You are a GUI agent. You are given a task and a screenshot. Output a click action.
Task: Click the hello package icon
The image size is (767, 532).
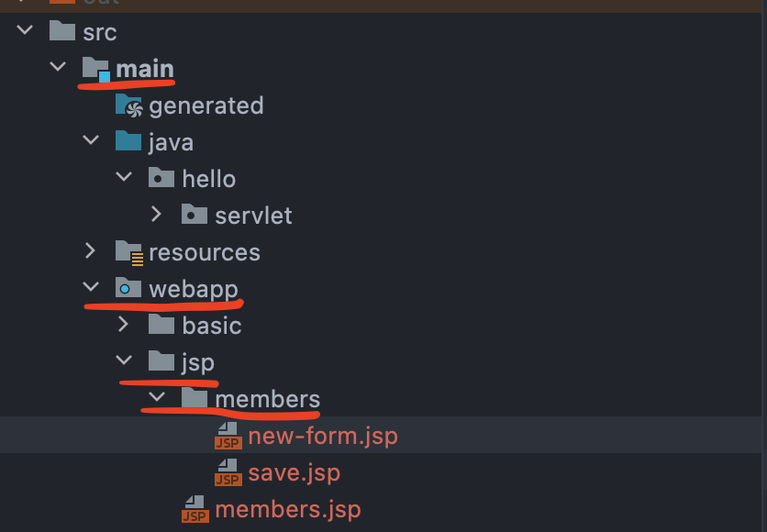click(x=161, y=179)
